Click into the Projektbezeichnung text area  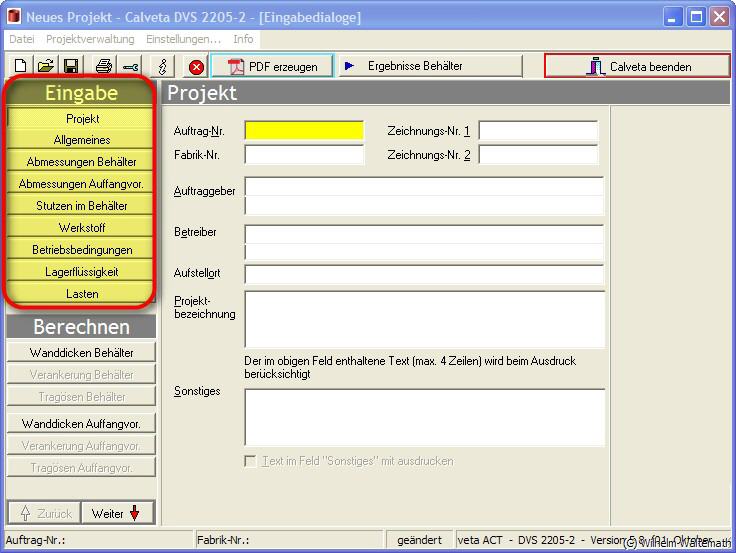[424, 320]
